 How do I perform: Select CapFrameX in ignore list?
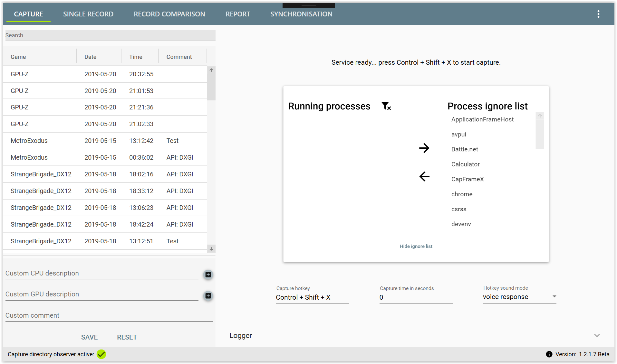coord(467,179)
